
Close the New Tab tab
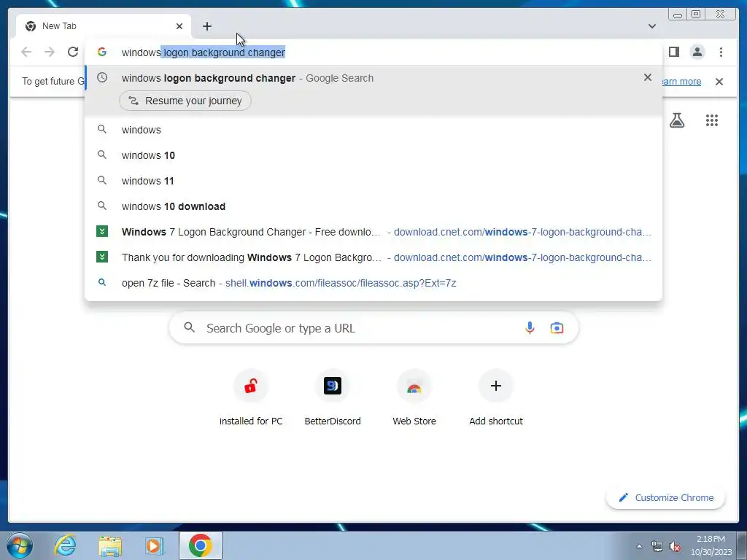click(x=179, y=26)
